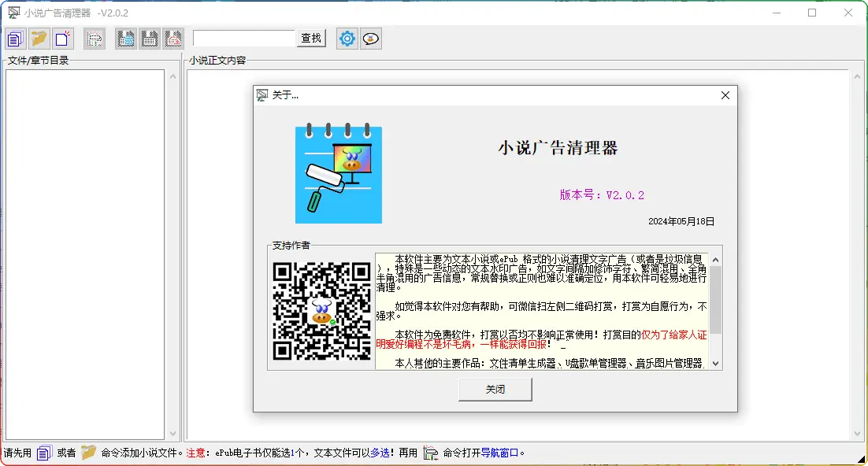The width and height of the screenshot is (868, 466).
Task: Click the up arrow of description scrollbar
Action: 715,259
